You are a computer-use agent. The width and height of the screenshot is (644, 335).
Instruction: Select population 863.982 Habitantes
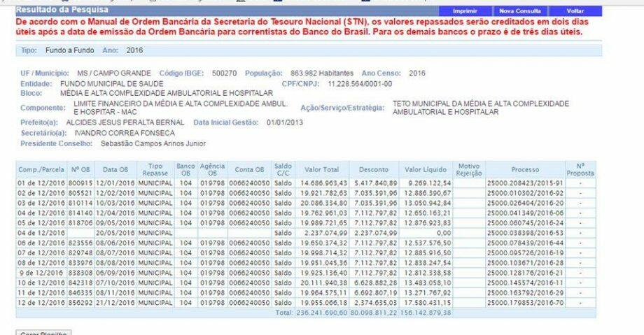322,73
